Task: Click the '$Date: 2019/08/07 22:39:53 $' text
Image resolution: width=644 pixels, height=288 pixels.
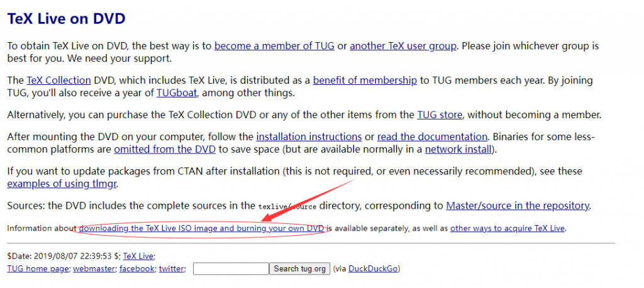Action: click(x=63, y=257)
